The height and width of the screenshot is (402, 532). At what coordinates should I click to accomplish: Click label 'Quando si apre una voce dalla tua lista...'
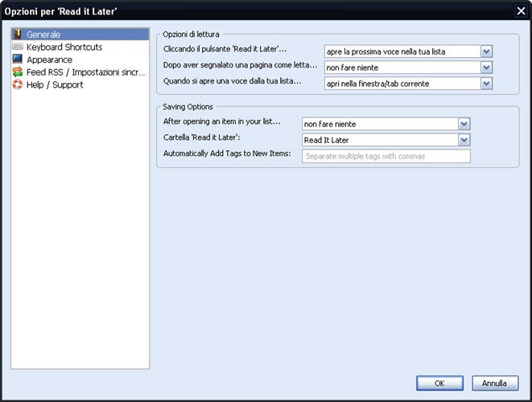pos(233,81)
